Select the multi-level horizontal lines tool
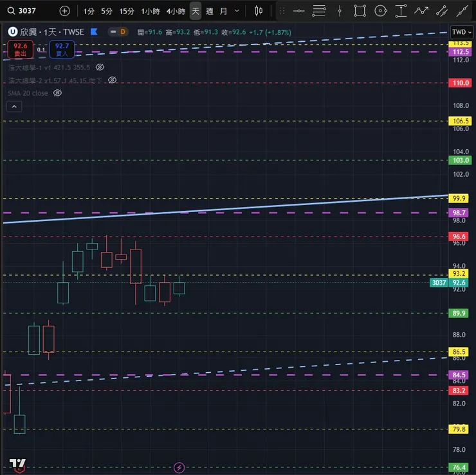Screen dimensions: 476x475 click(x=319, y=11)
